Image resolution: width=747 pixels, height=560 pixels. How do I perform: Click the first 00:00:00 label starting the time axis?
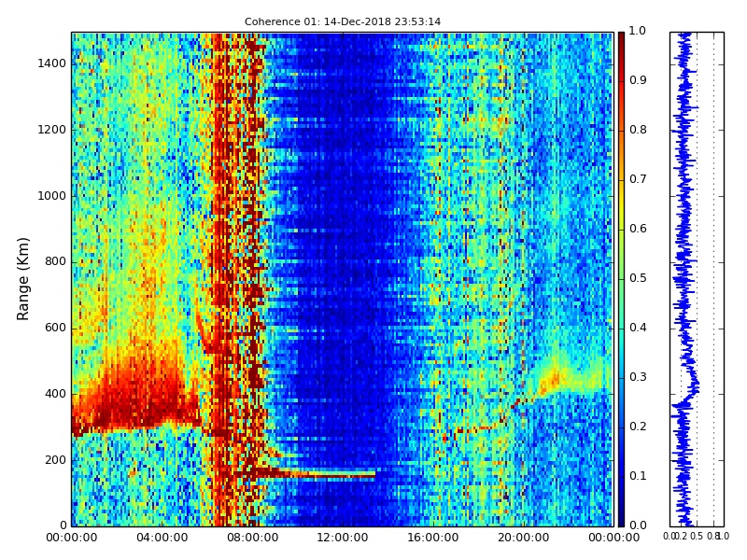pyautogui.click(x=72, y=538)
